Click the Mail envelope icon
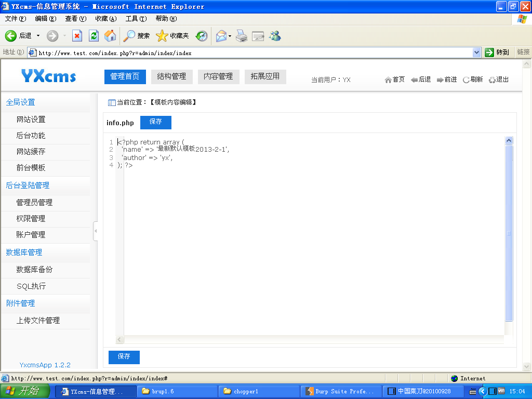 (x=221, y=36)
